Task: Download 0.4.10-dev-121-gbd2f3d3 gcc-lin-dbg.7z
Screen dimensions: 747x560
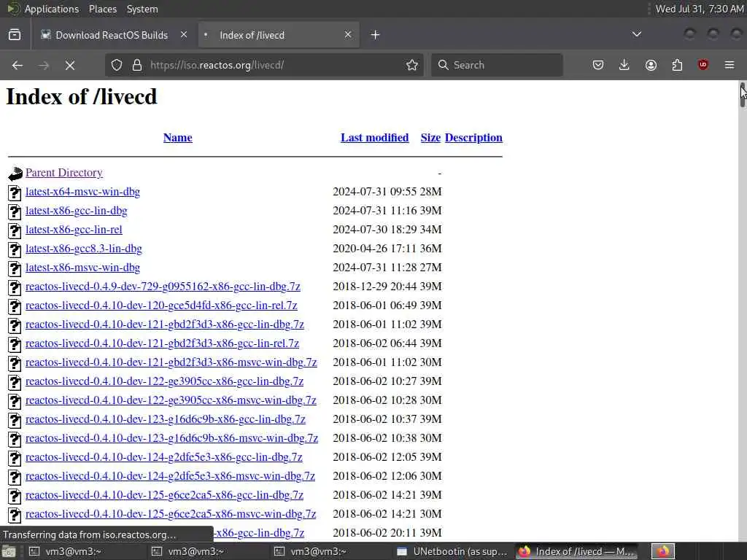Action: pyautogui.click(x=165, y=324)
